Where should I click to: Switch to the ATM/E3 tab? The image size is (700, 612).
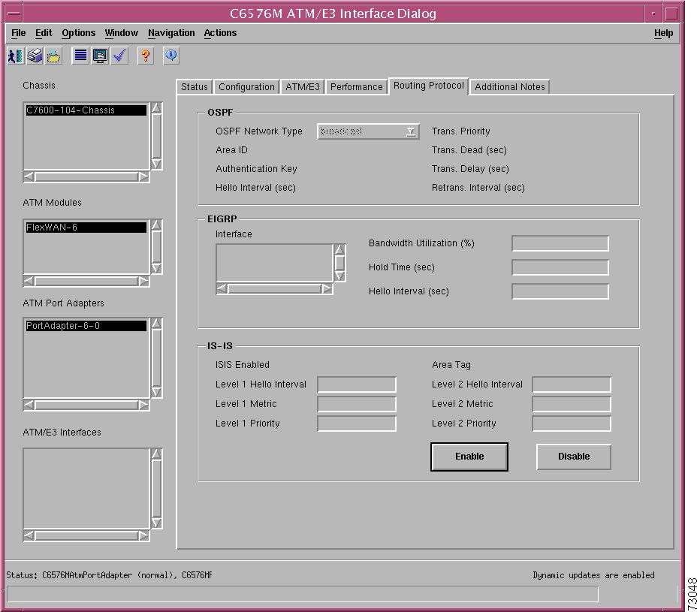(303, 86)
